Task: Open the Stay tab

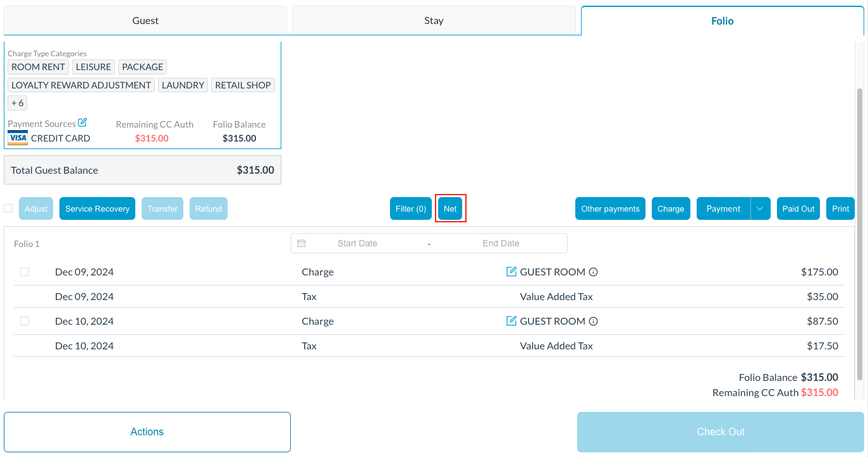Action: 434,21
